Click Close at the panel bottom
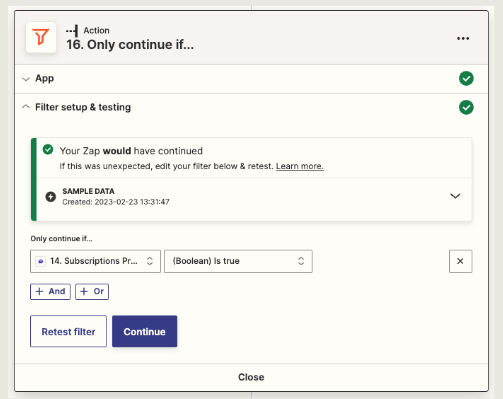This screenshot has height=399, width=503. [251, 377]
